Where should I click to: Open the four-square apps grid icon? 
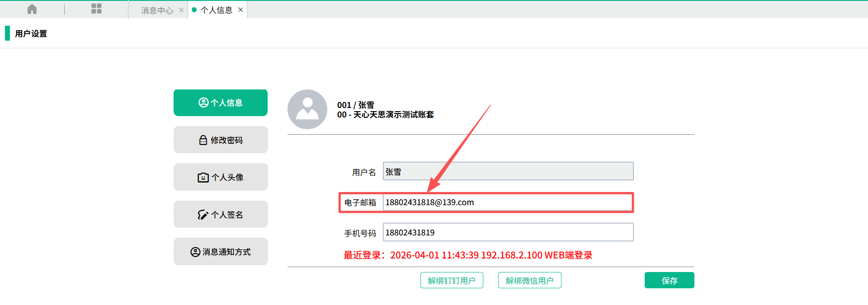click(96, 9)
